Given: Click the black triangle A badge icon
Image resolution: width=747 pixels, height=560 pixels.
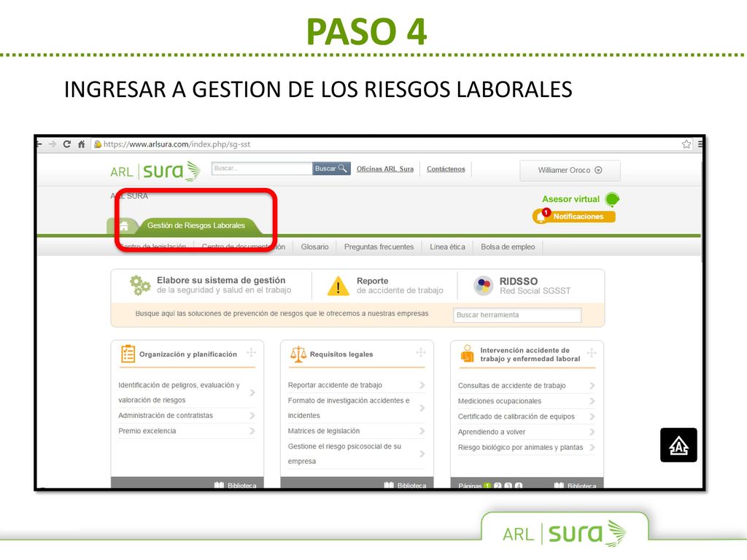Looking at the screenshot, I should pos(678,445).
